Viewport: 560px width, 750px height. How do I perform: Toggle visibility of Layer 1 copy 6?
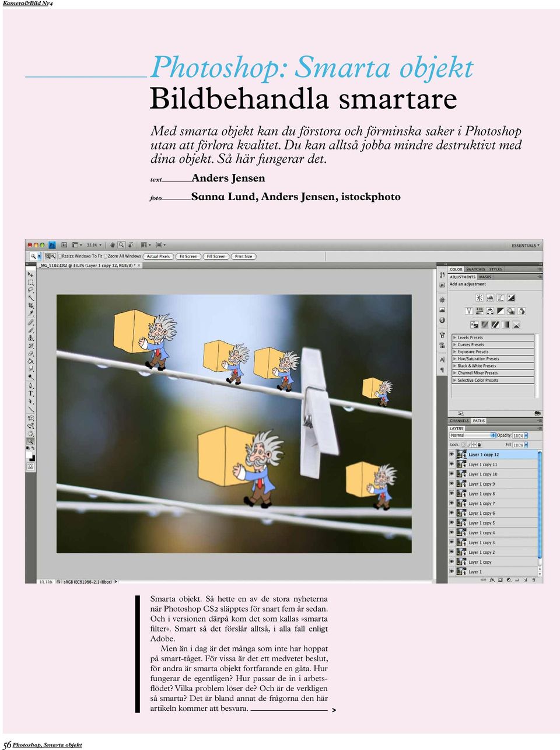tap(452, 512)
